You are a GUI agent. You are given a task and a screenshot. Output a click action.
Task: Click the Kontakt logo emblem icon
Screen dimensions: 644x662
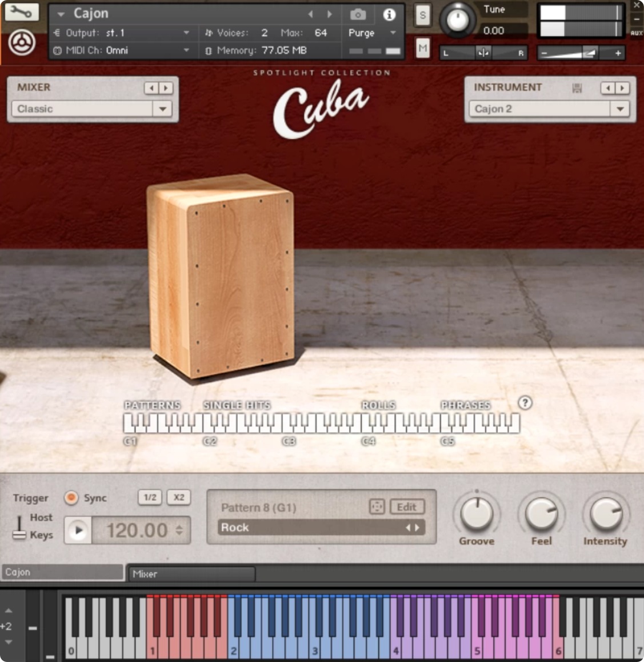tap(22, 43)
